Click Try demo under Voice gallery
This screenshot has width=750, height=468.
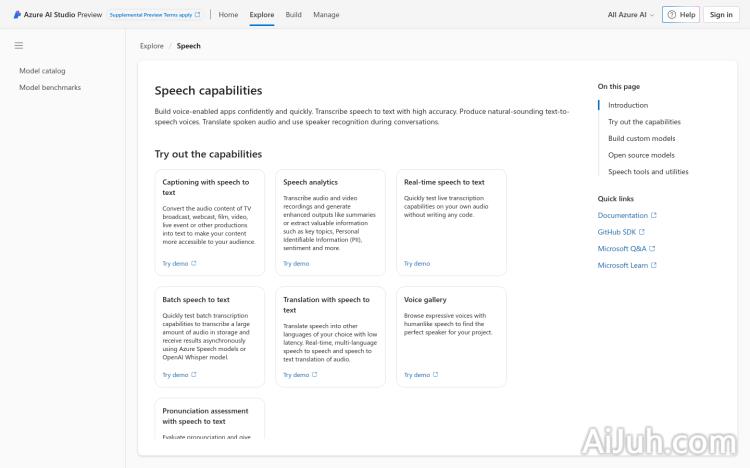[x=417, y=375]
